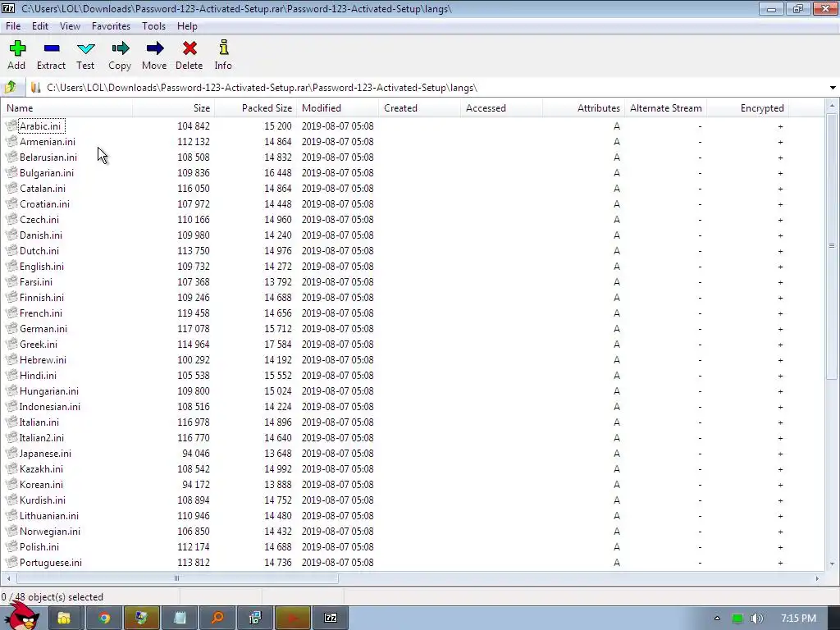Viewport: 840px width, 630px height.
Task: Click the Add toolbar icon
Action: pos(17,48)
